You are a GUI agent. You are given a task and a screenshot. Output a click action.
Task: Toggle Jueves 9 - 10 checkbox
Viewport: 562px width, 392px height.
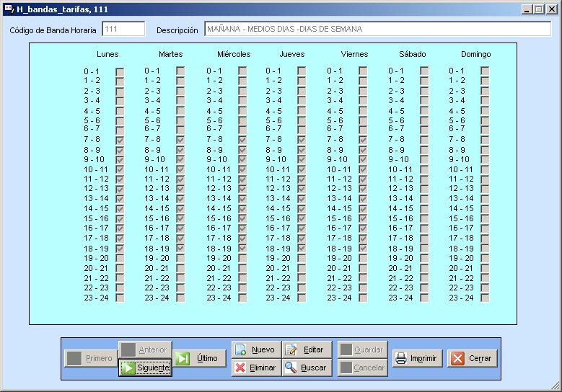tap(302, 159)
